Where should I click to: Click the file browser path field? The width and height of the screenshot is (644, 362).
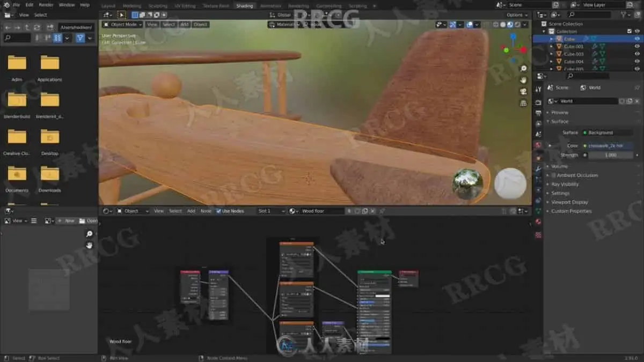(x=77, y=27)
